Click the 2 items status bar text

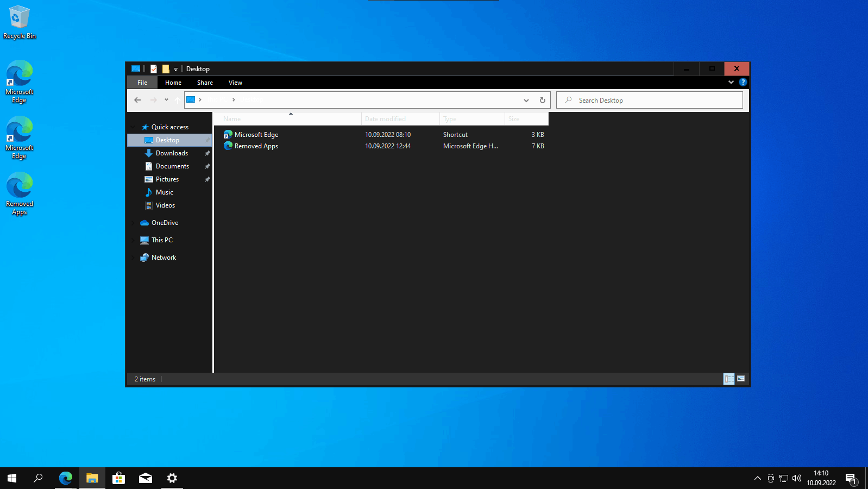click(x=145, y=379)
